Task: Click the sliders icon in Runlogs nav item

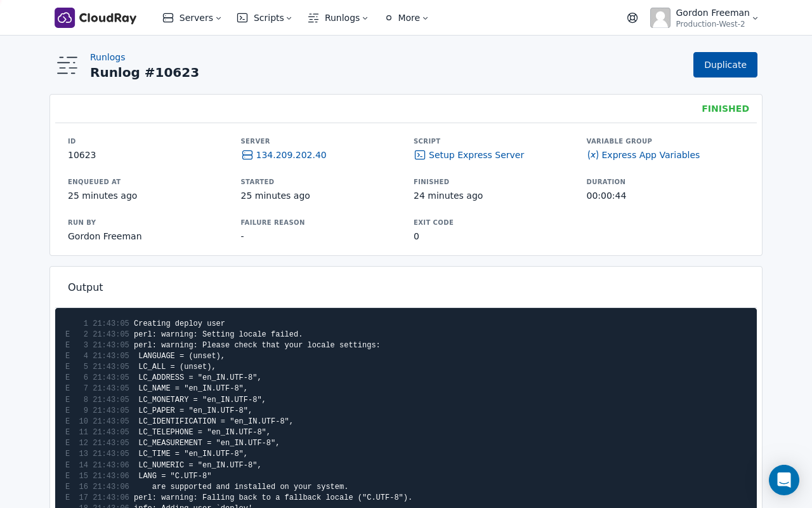Action: point(312,18)
